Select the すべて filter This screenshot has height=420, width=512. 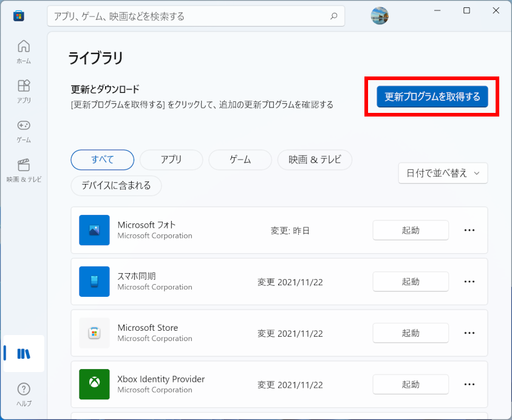point(103,160)
